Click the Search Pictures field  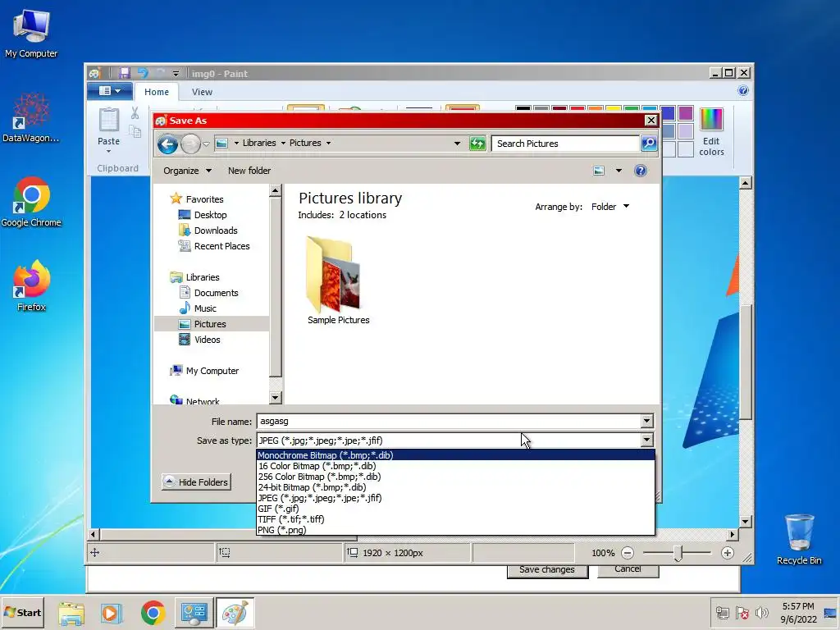coord(565,143)
